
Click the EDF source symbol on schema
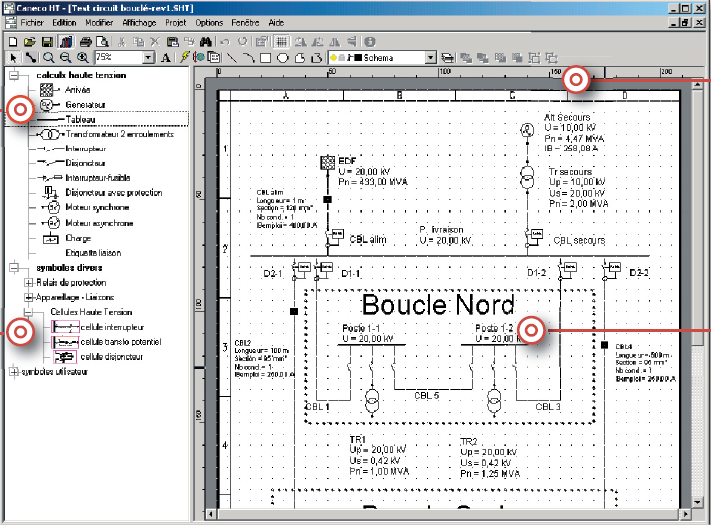[x=328, y=162]
